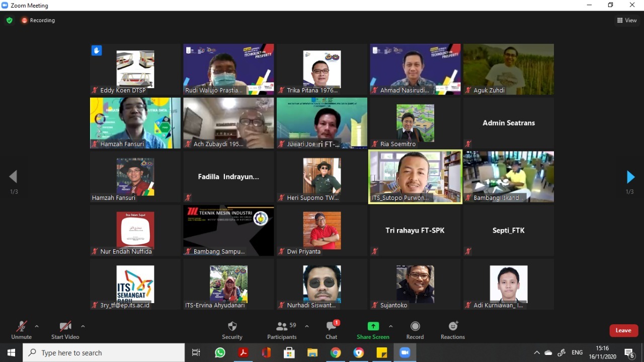644x362 pixels.
Task: Select ITS_Sutopo Purwono's highlighted video tile
Action: [415, 177]
